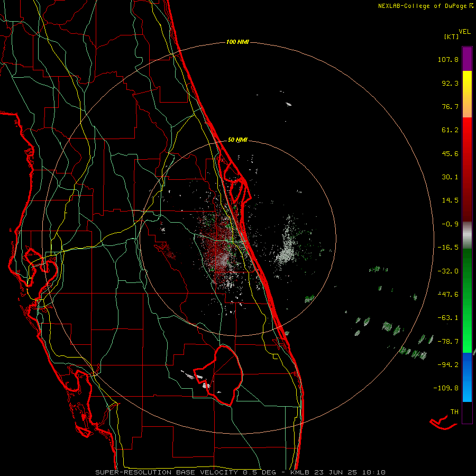Select the 76.7 velocity scale value
The height and width of the screenshot is (476, 476).
[450, 106]
